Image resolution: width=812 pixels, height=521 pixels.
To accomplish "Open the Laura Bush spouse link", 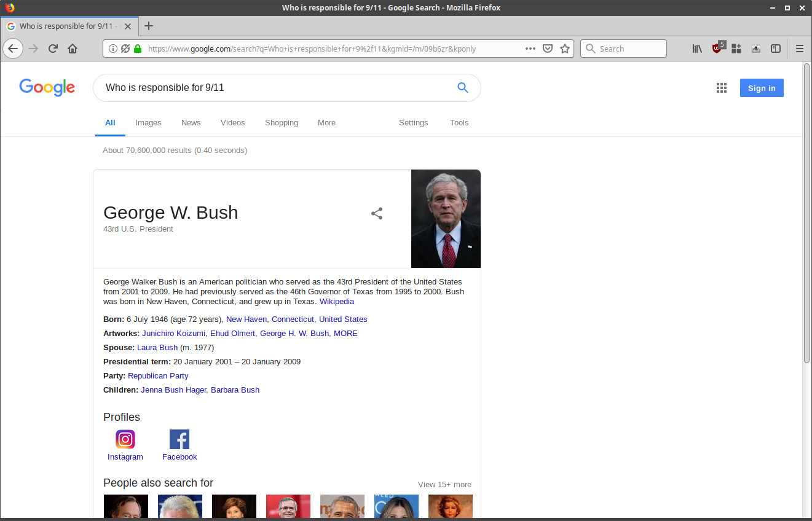I will tap(157, 348).
